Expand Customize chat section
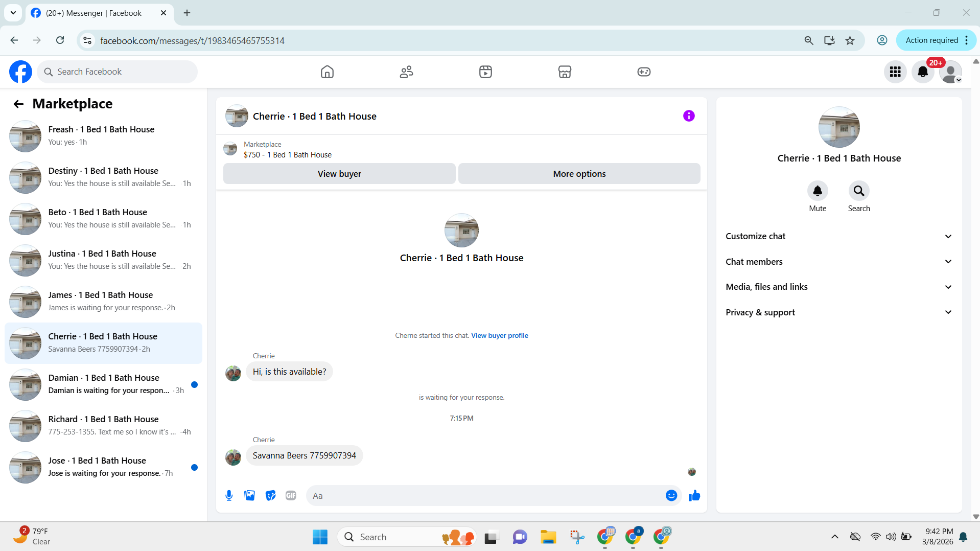980x551 pixels. click(x=839, y=236)
